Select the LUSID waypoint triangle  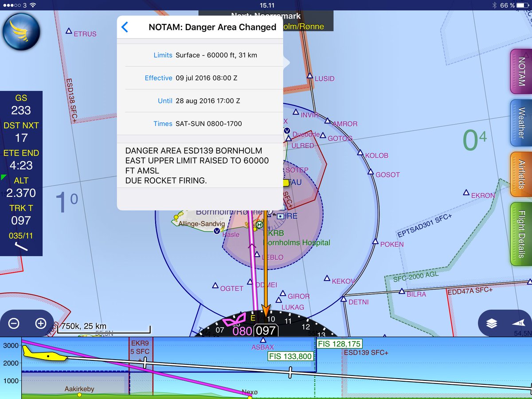point(309,76)
